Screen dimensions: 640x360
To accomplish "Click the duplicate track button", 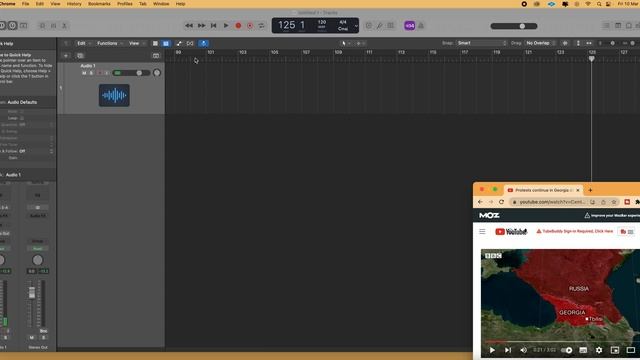I will pos(80,56).
